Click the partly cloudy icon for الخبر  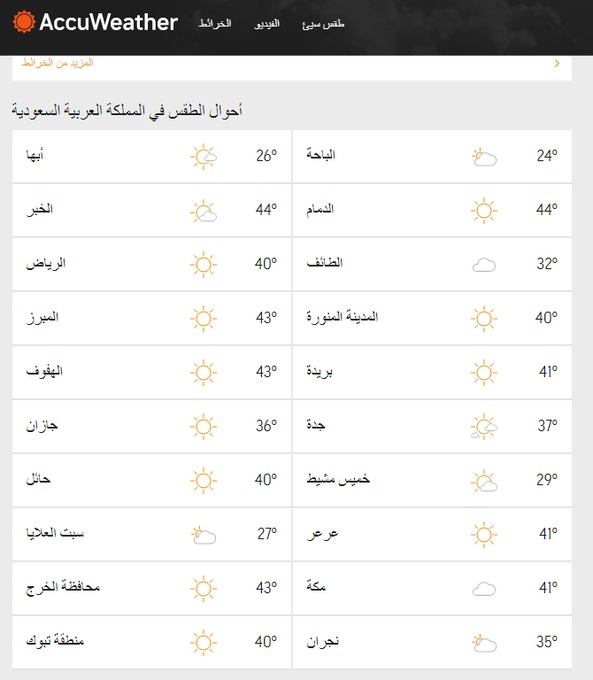pos(203,211)
